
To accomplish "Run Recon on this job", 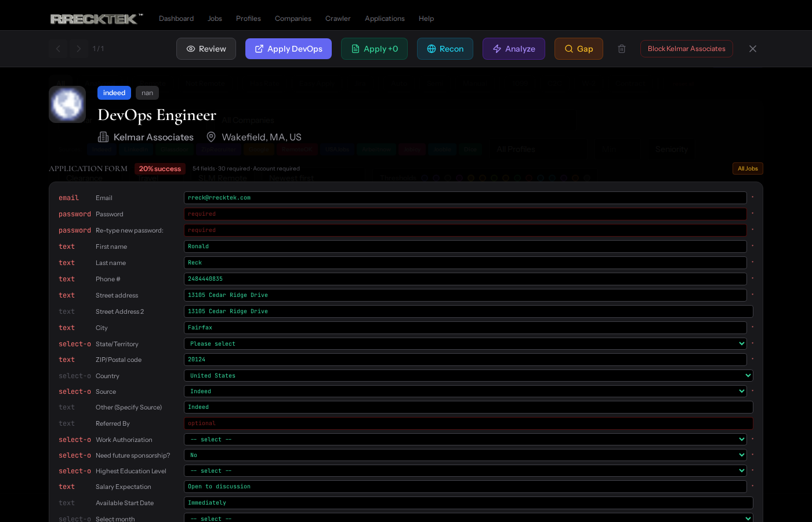I will click(x=445, y=49).
